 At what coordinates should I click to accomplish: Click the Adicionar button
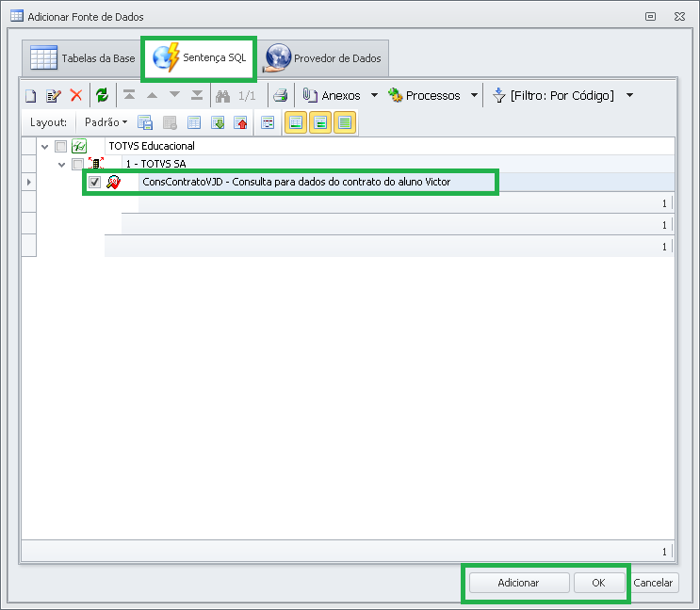[x=519, y=583]
